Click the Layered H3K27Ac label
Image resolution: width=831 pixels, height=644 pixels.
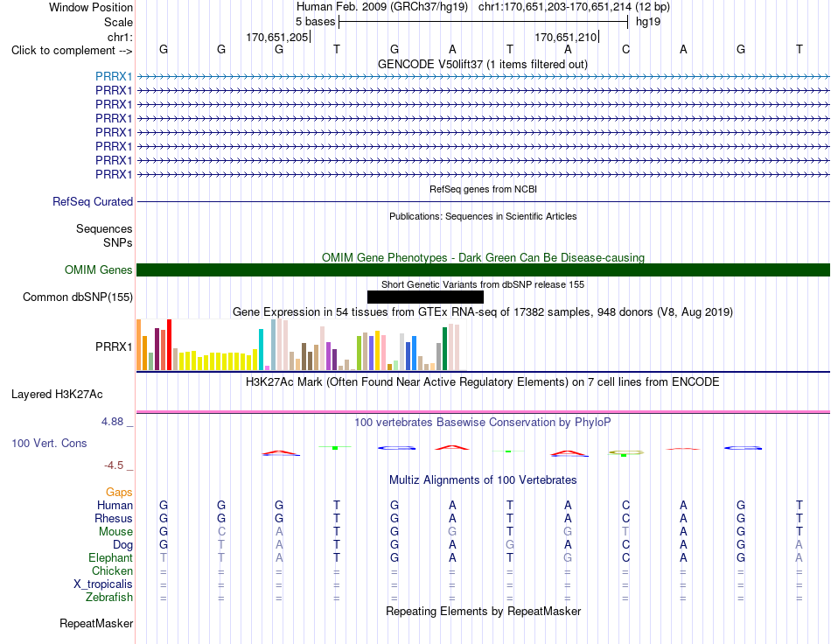pos(57,394)
